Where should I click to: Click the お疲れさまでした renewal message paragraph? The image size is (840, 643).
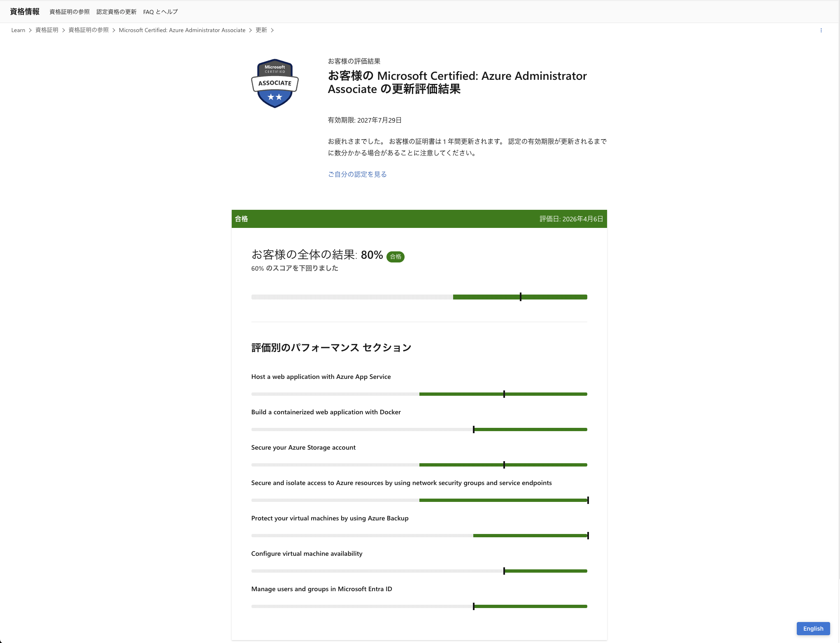(x=467, y=147)
